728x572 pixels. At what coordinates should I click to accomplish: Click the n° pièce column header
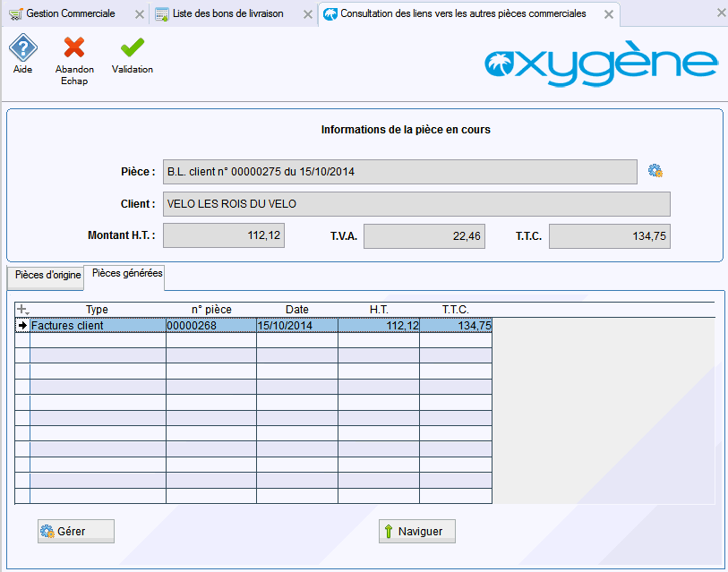coord(211,310)
